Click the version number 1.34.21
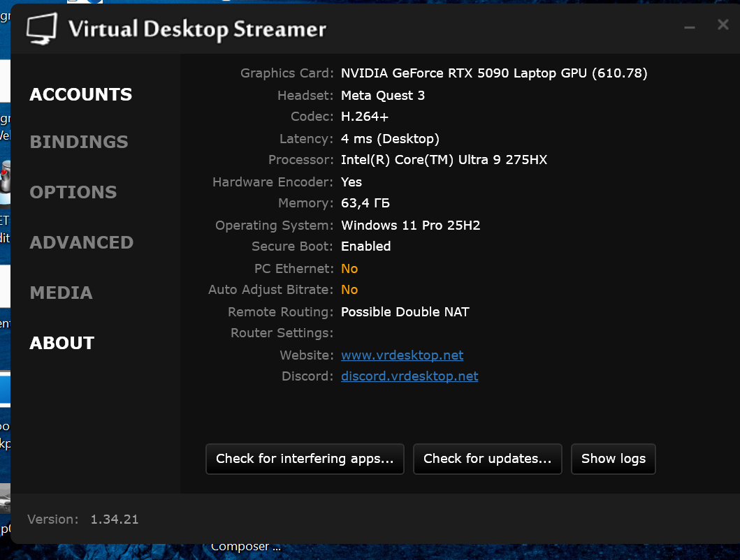Image resolution: width=740 pixels, height=560 pixels. [x=114, y=520]
